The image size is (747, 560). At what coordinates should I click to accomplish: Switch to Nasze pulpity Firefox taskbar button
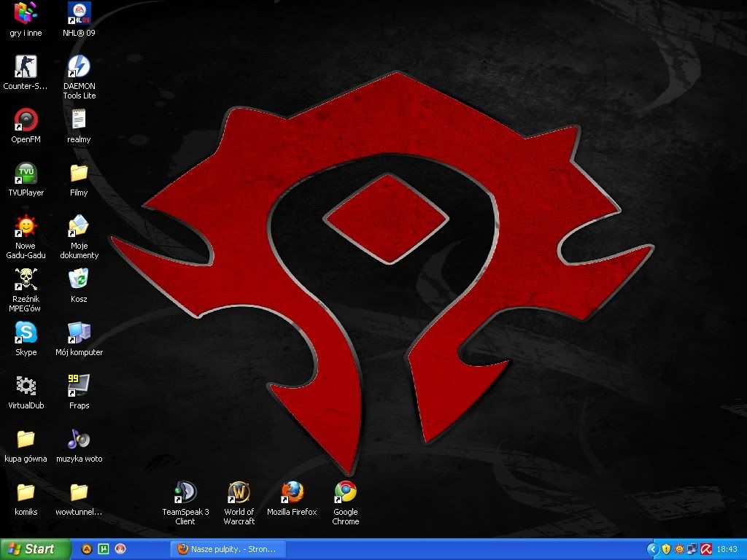tap(228, 549)
